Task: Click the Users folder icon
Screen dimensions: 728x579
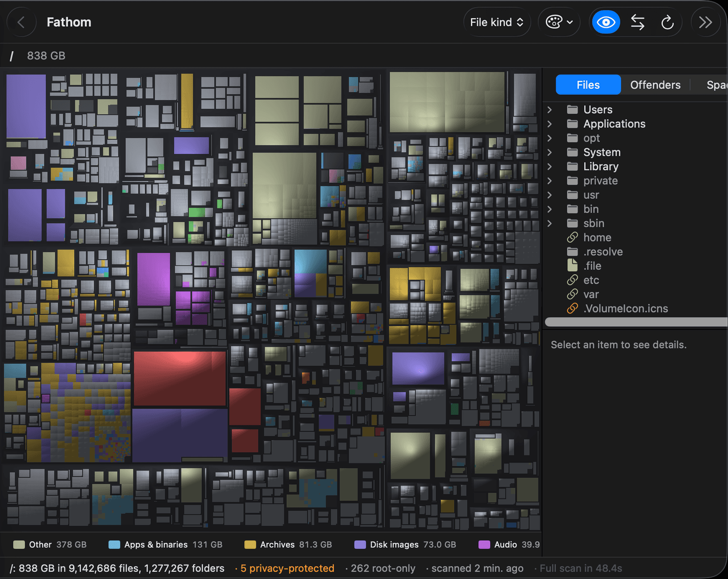Action: (x=572, y=110)
